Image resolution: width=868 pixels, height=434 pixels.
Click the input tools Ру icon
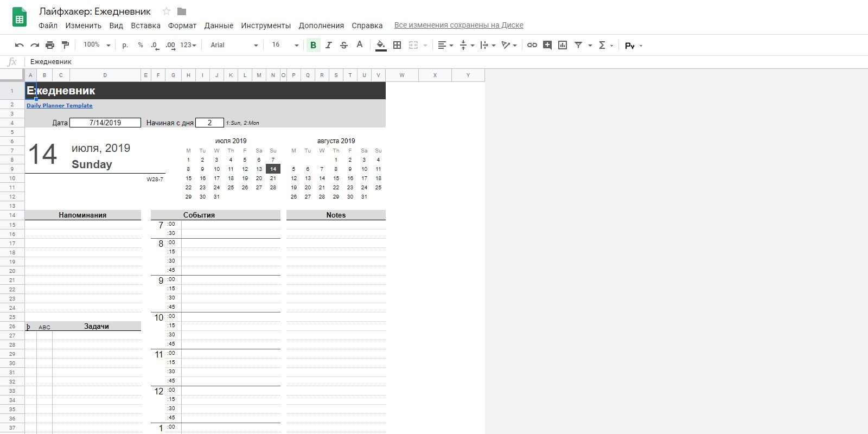pos(630,46)
